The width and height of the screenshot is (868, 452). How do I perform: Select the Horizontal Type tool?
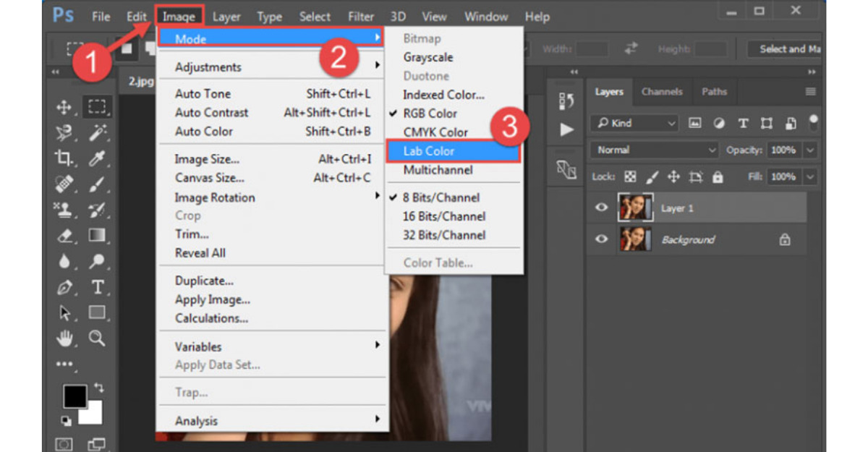pyautogui.click(x=98, y=288)
